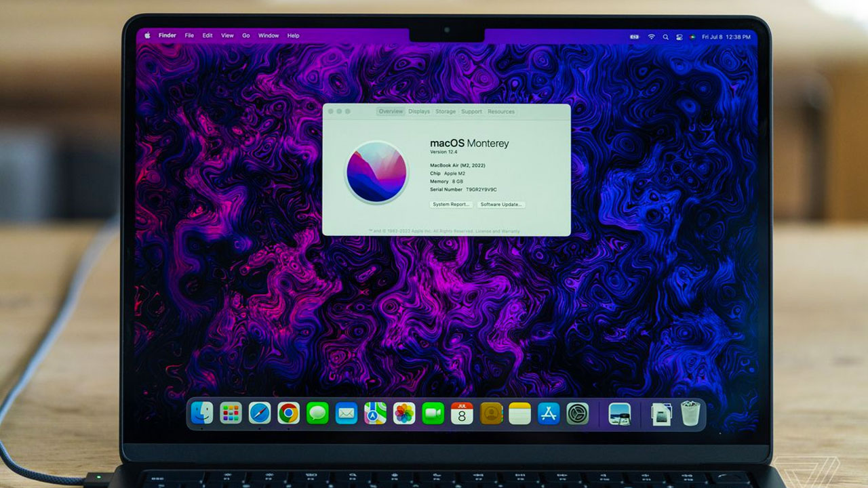Click the Memory 8 GB line
868x488 pixels.
[x=447, y=182]
